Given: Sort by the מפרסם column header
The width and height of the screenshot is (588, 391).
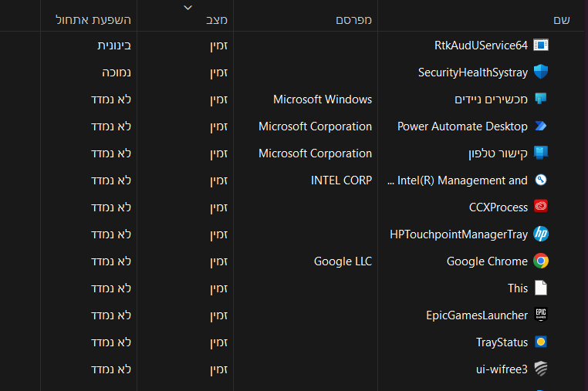Looking at the screenshot, I should (x=353, y=19).
